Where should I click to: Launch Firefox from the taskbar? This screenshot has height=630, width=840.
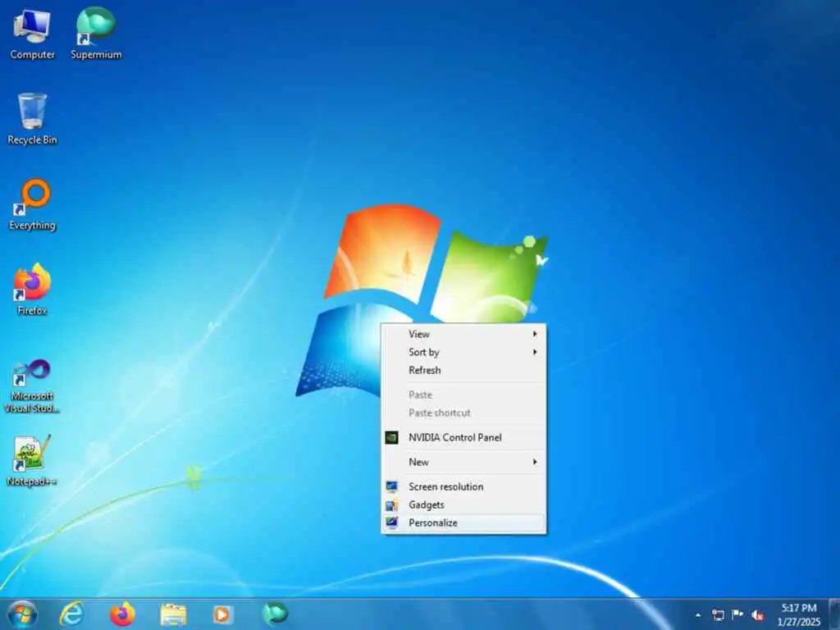tap(122, 614)
